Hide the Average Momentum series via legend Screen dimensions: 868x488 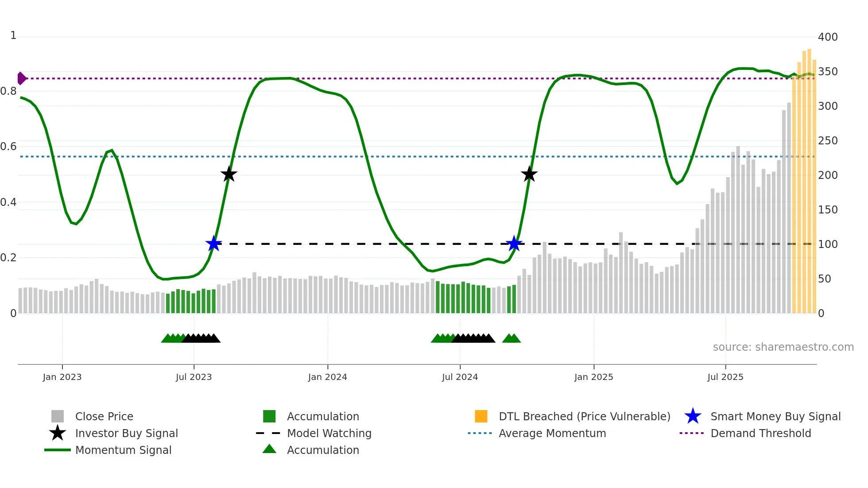coord(552,433)
